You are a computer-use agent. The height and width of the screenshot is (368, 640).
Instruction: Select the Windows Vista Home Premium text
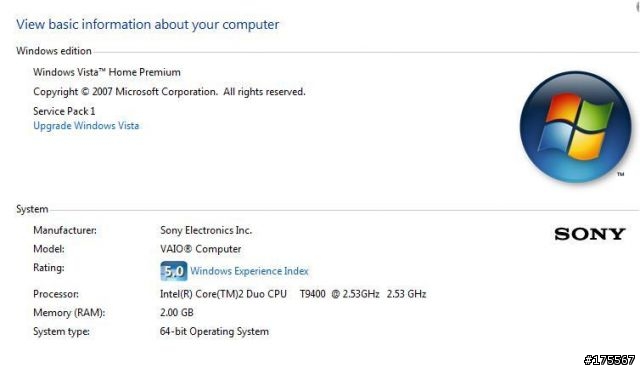107,72
